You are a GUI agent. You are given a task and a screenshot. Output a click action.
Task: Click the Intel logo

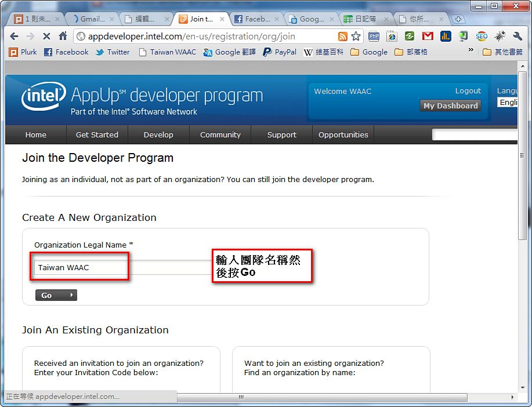pyautogui.click(x=44, y=96)
